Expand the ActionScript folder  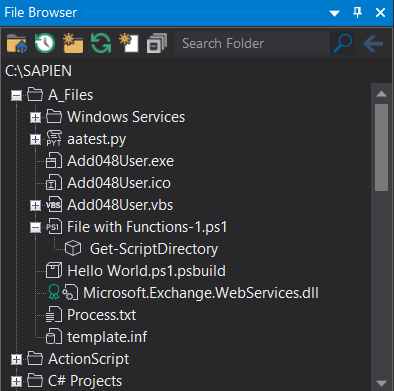(x=16, y=359)
